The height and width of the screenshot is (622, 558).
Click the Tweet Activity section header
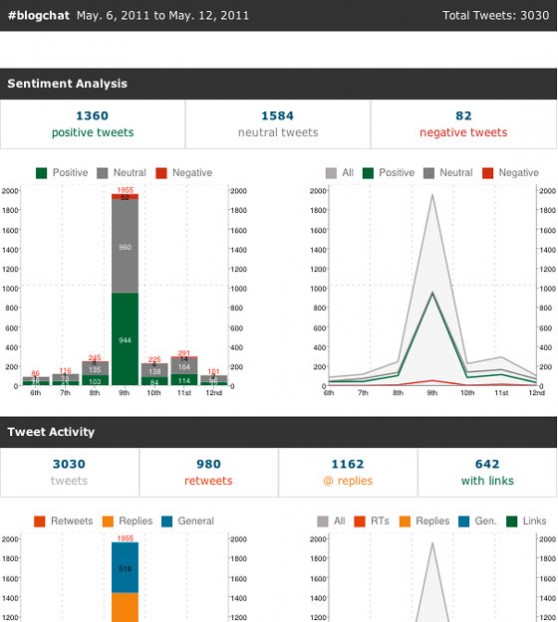click(x=278, y=432)
